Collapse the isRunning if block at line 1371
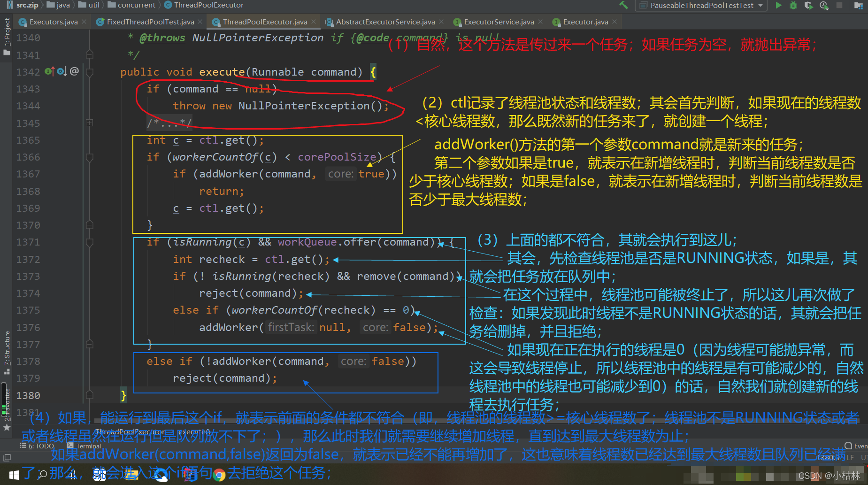Viewport: 868px width, 485px height. pyautogui.click(x=90, y=242)
